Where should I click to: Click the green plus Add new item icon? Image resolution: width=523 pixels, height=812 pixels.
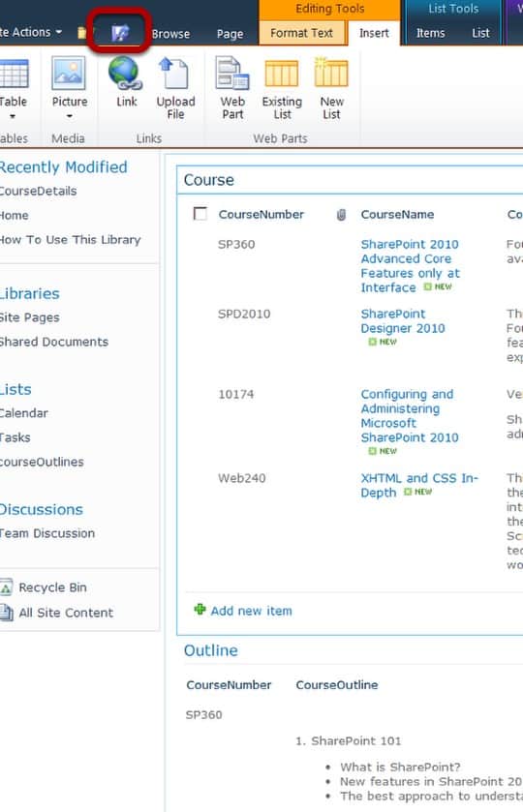tap(200, 610)
